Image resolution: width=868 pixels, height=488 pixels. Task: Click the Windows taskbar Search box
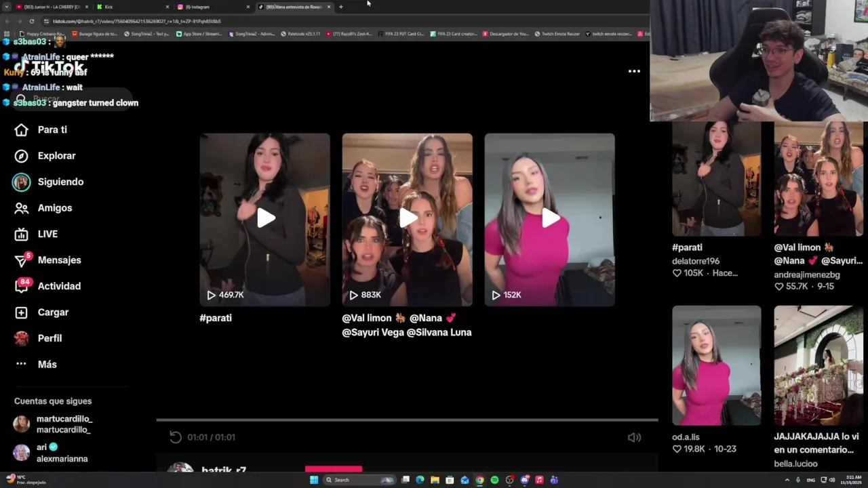[x=359, y=480]
